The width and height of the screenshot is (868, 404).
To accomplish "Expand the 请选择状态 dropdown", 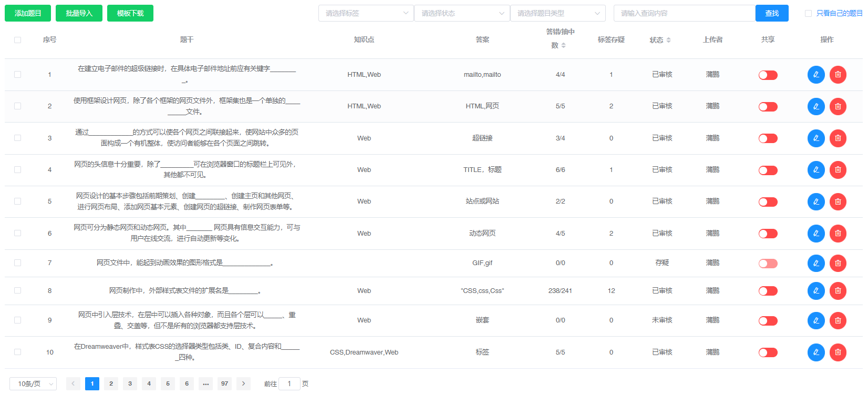I will pos(461,14).
